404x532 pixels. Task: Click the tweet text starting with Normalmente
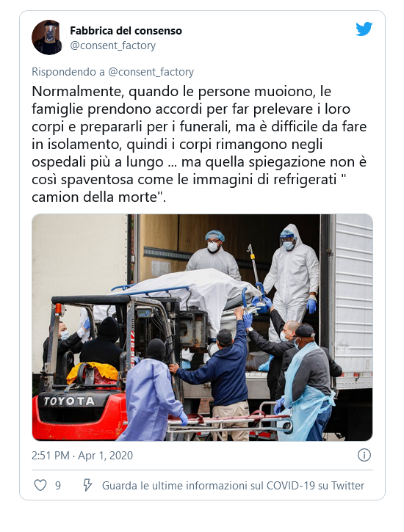click(x=199, y=145)
